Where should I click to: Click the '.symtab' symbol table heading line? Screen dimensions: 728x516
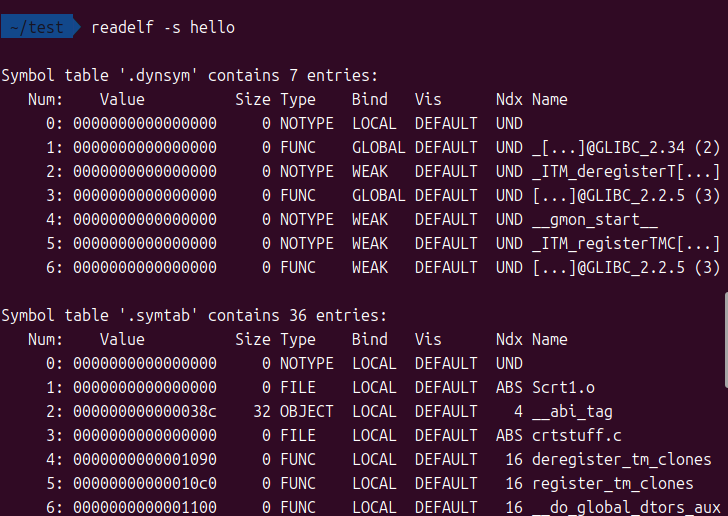tap(193, 315)
